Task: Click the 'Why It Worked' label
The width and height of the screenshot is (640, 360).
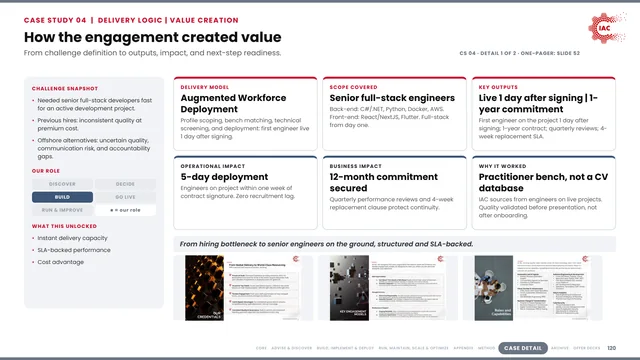Action: click(x=502, y=166)
